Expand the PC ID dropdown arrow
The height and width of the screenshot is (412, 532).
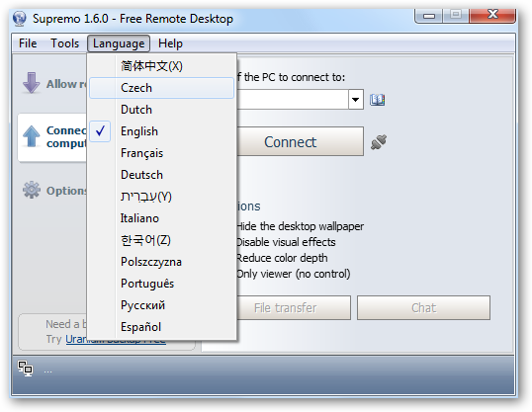coord(356,100)
